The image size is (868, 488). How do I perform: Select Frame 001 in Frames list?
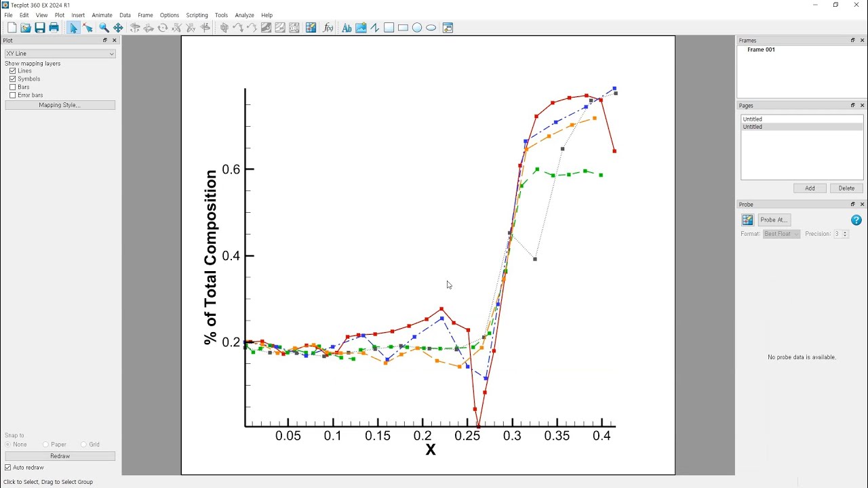tap(761, 49)
